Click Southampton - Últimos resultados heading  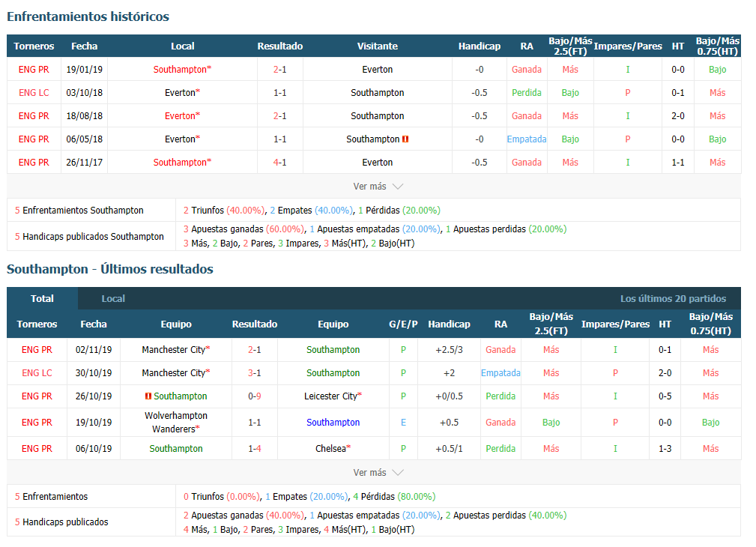click(110, 269)
